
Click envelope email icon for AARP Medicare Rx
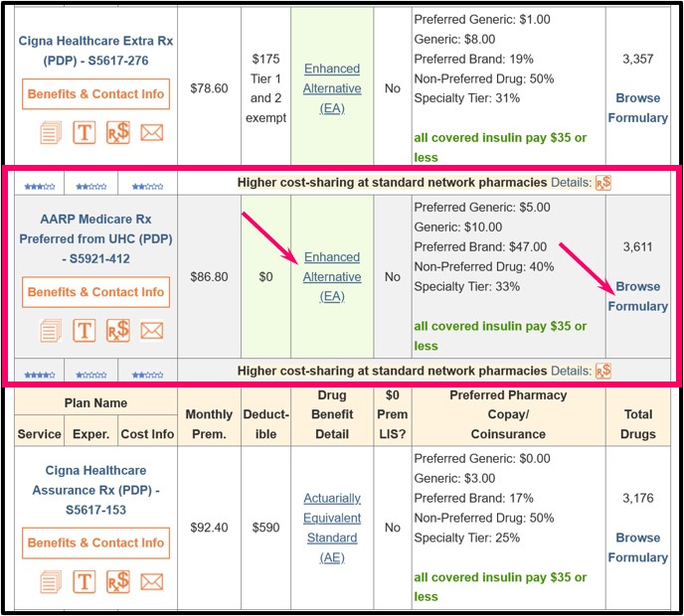coord(152,331)
